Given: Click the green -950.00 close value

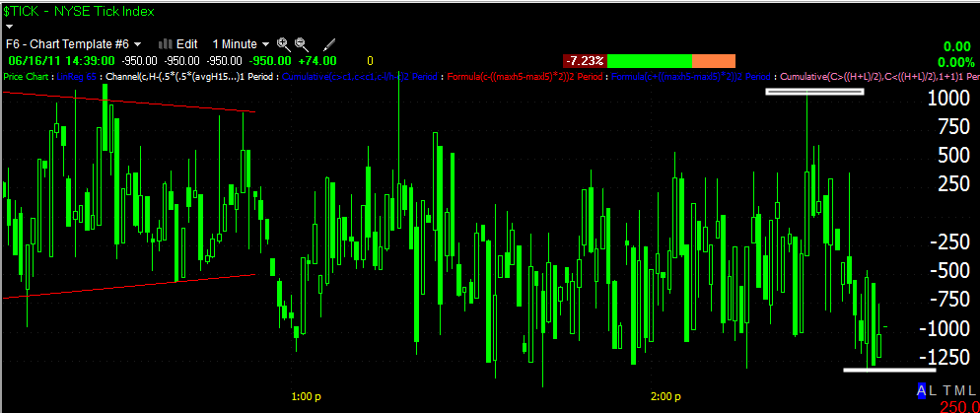Looking at the screenshot, I should click(270, 60).
